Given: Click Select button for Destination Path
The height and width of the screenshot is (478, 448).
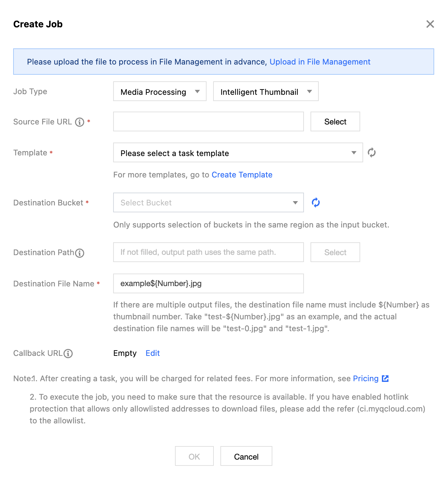Looking at the screenshot, I should 335,252.
